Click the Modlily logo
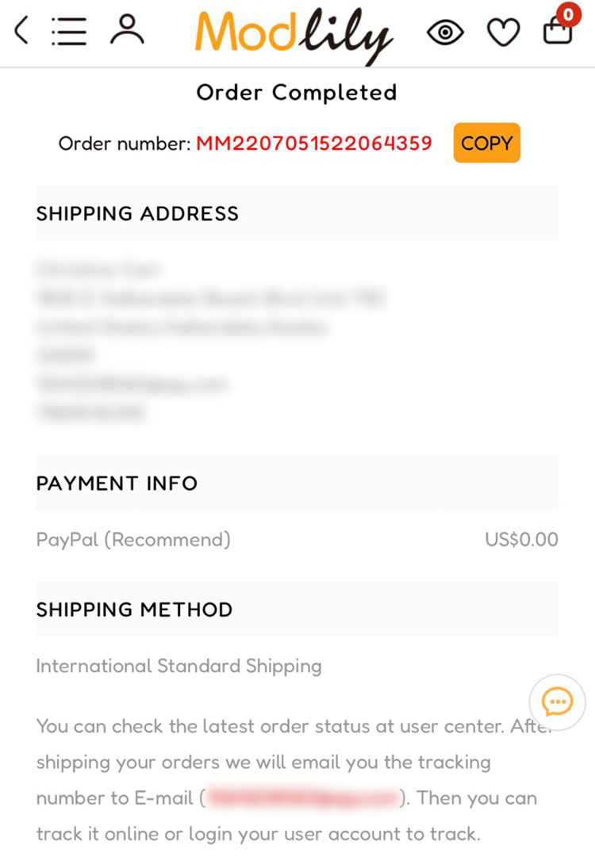595x868 pixels. point(294,33)
